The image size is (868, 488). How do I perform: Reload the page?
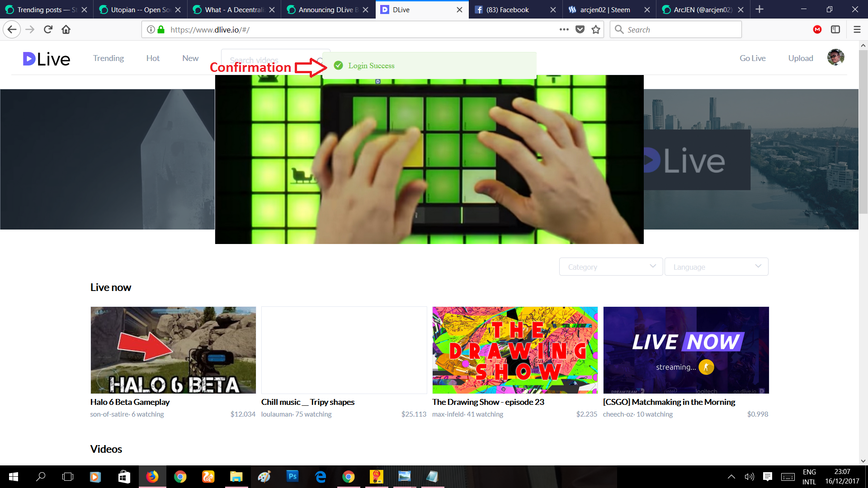click(x=48, y=30)
